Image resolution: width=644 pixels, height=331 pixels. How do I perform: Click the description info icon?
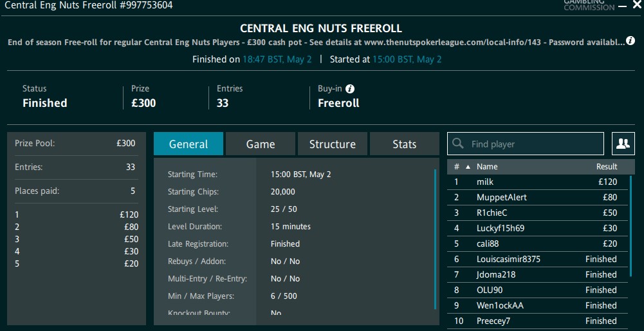(630, 41)
